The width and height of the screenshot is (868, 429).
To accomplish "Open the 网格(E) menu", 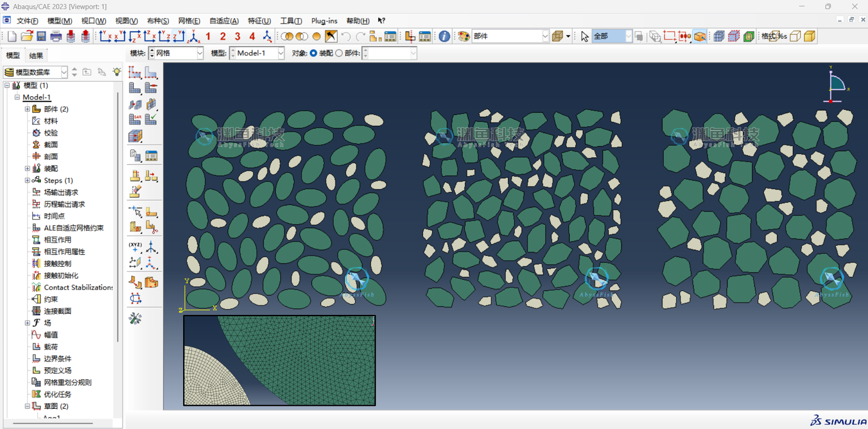I will tap(189, 21).
